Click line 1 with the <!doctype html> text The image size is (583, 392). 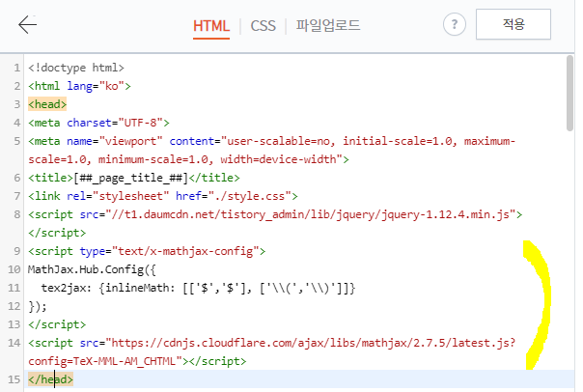[76, 68]
